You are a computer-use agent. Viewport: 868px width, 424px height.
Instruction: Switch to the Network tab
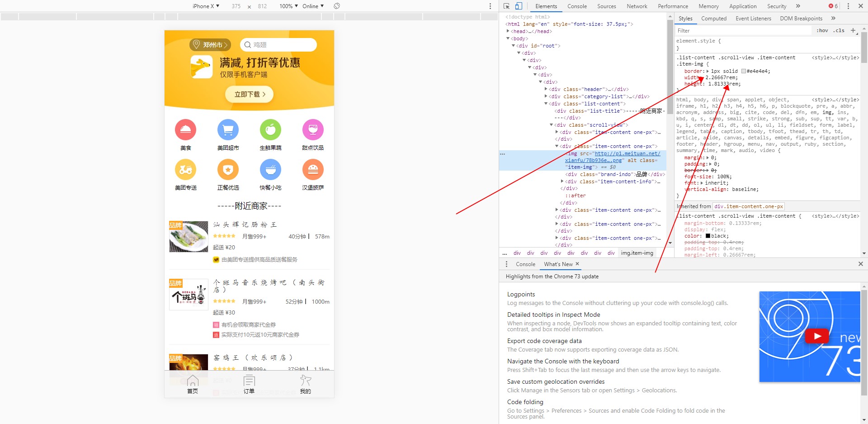pos(637,6)
